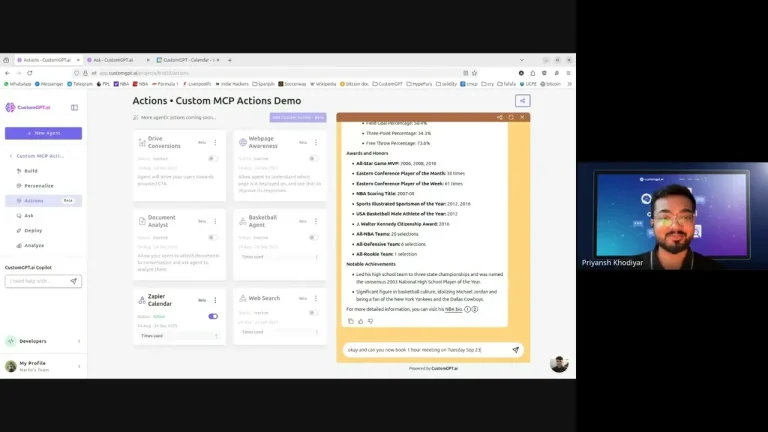The image size is (768, 432).
Task: Close the chat preview panel
Action: [x=522, y=118]
